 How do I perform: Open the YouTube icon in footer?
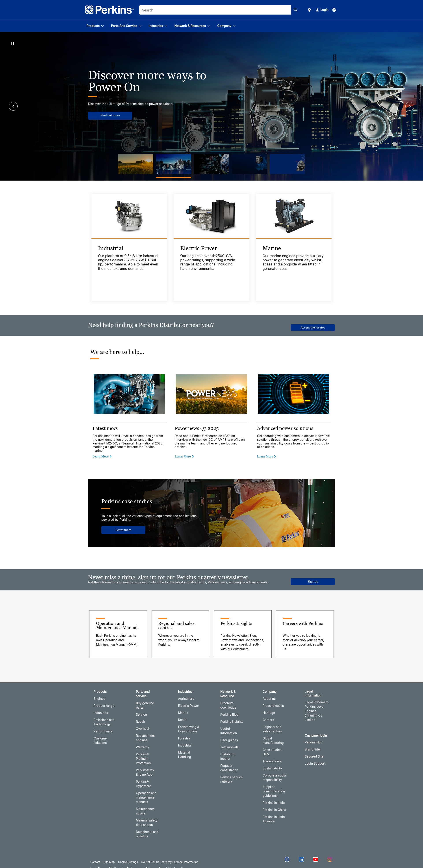pyautogui.click(x=315, y=859)
